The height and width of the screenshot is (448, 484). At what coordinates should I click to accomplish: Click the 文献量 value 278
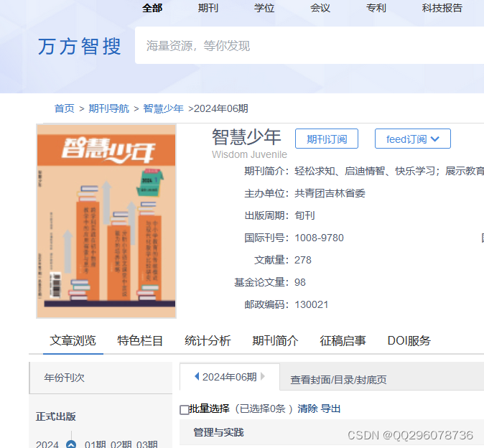[303, 260]
